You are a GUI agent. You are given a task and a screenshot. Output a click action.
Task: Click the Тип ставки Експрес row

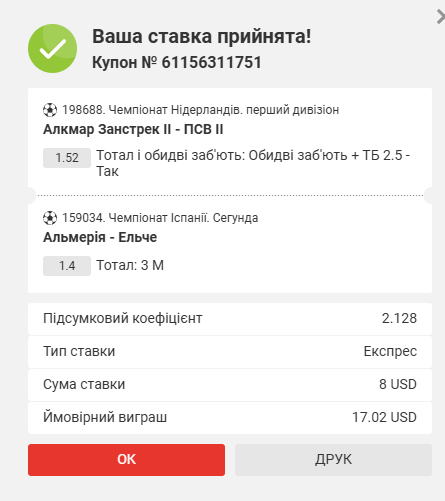(x=230, y=352)
